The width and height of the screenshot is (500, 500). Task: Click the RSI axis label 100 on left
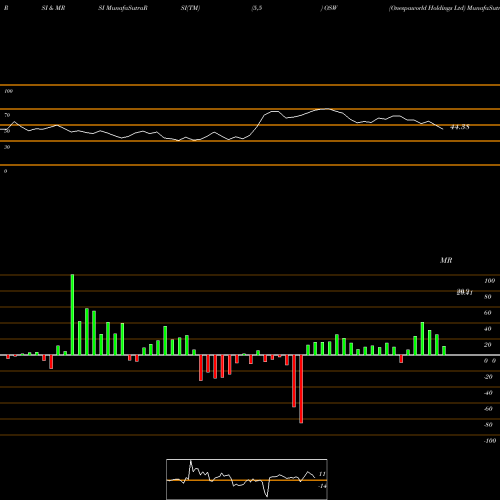(8, 91)
